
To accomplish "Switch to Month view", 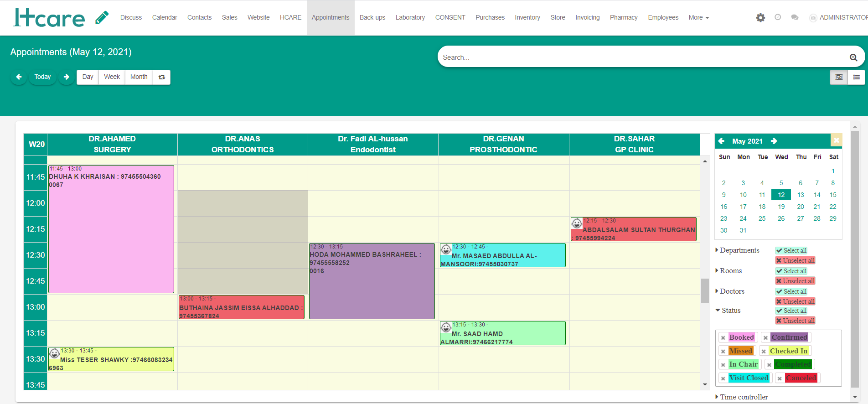I will click(x=139, y=77).
